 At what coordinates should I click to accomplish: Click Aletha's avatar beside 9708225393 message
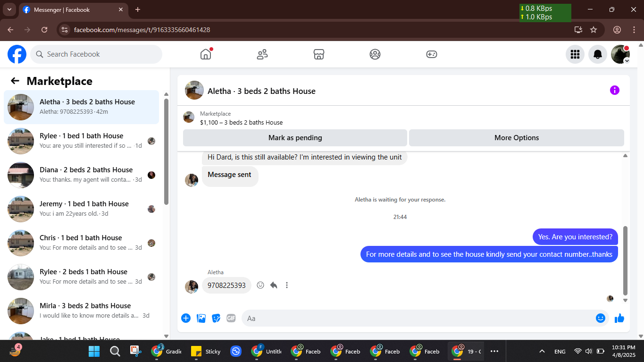[192, 286]
